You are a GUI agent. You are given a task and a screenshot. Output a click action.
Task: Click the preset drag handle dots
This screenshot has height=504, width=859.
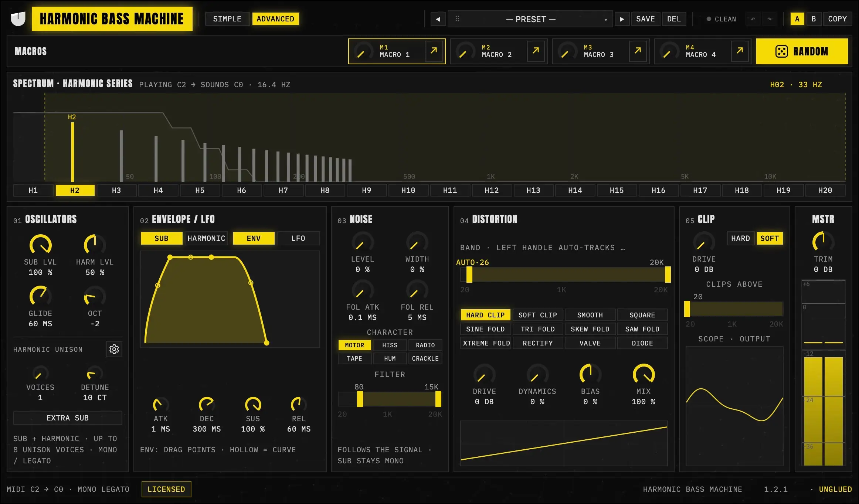[x=457, y=18]
